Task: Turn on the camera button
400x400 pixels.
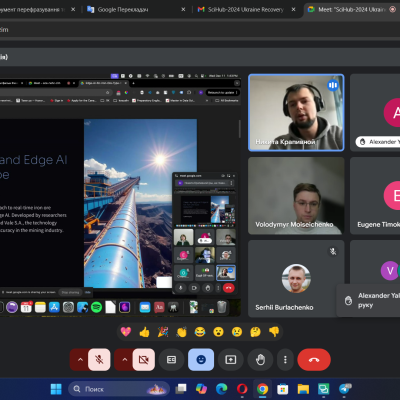Action: click(x=144, y=360)
